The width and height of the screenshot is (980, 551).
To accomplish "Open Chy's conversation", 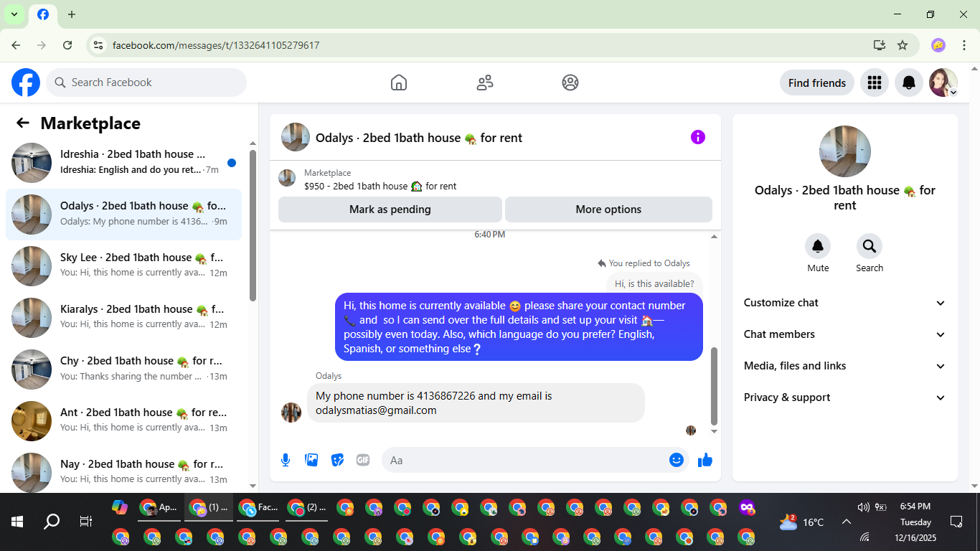I will pos(123,369).
